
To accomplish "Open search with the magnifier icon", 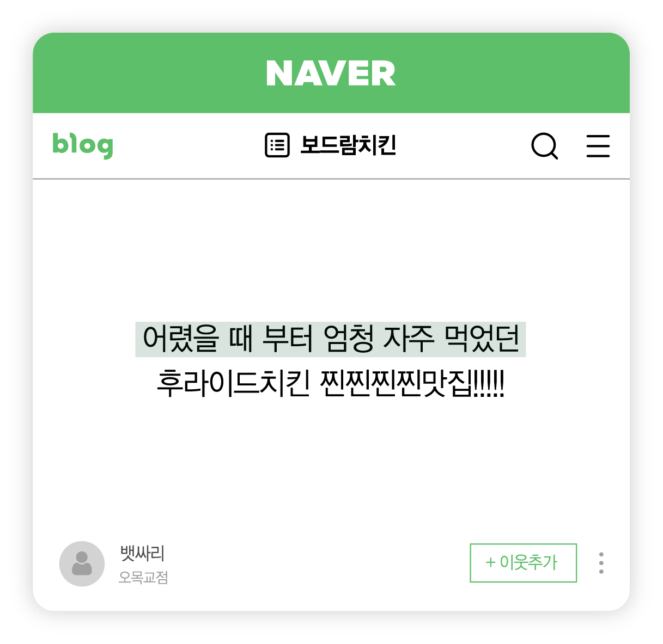I will coord(545,146).
